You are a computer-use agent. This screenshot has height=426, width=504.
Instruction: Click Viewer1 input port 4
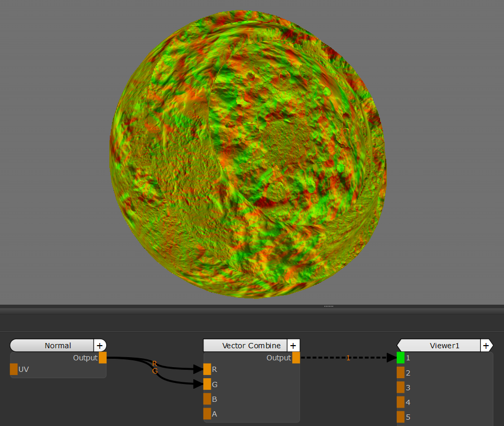click(400, 402)
